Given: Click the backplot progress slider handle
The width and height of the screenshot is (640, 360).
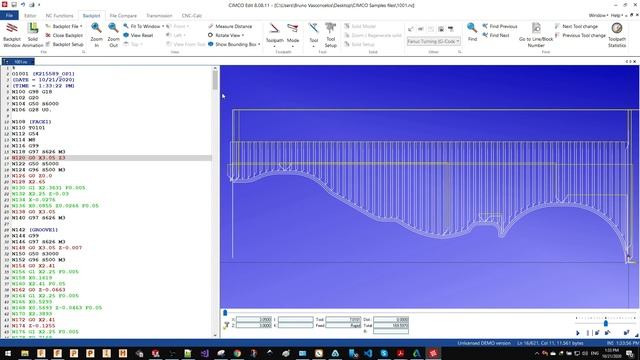Looking at the screenshot, I should click(225, 313).
